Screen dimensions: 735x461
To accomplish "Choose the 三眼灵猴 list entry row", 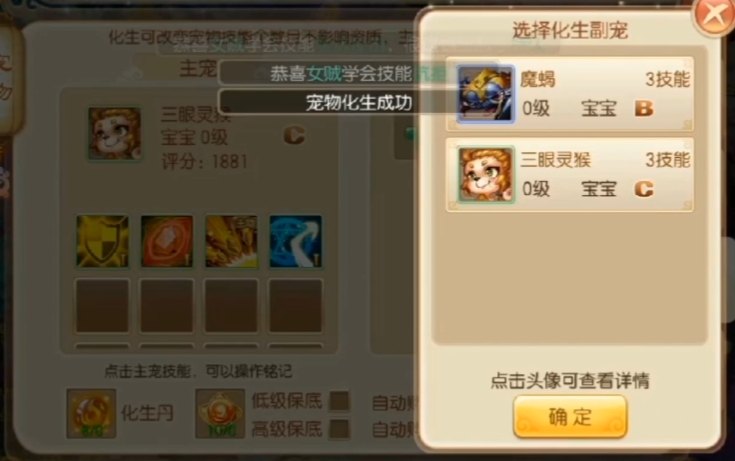I will (x=570, y=175).
